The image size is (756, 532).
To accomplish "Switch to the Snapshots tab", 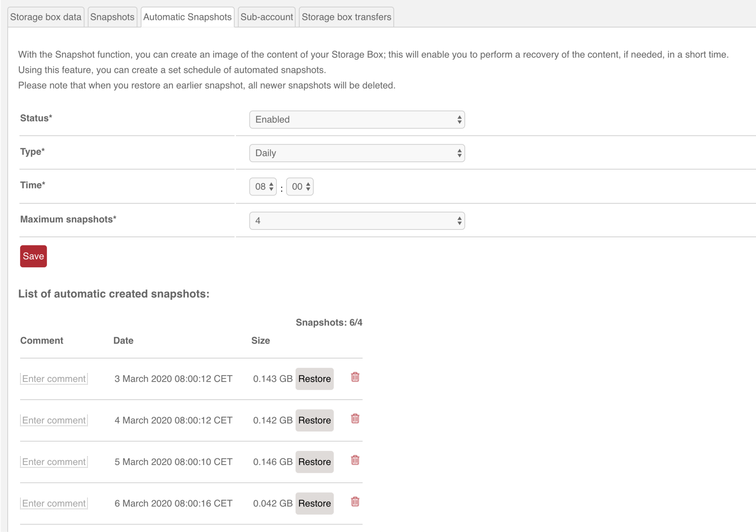I will click(x=112, y=17).
